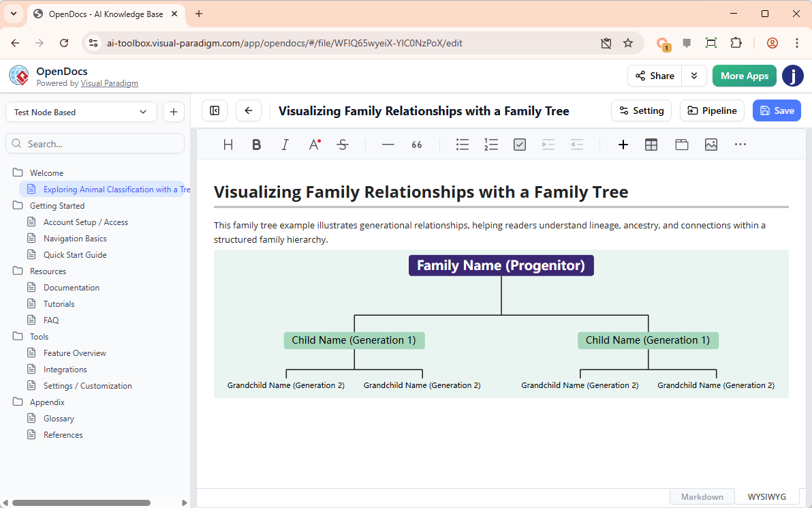Click the sidebar Search field
The image size is (812, 508).
pos(95,144)
